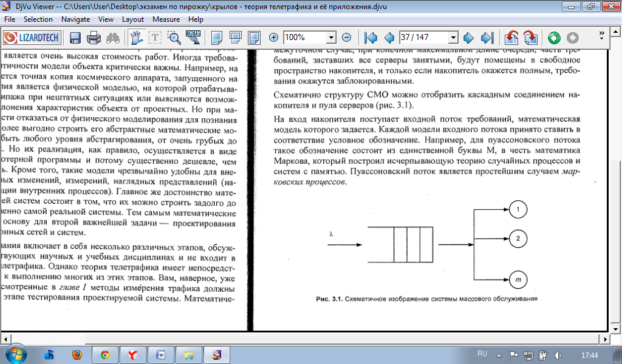Click the blue pinned taskbar icon
Screen dimensions: 622x364
(49, 354)
